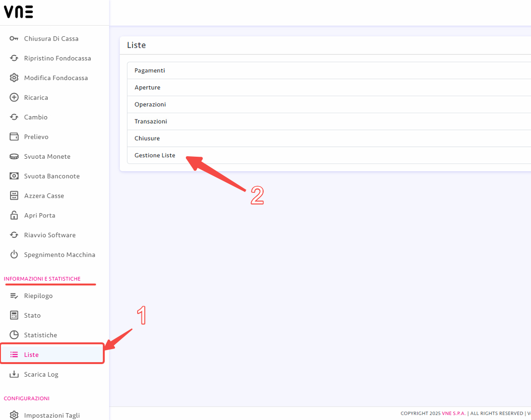Open the Gestione Liste entry
The width and height of the screenshot is (531, 420).
pyautogui.click(x=329, y=155)
